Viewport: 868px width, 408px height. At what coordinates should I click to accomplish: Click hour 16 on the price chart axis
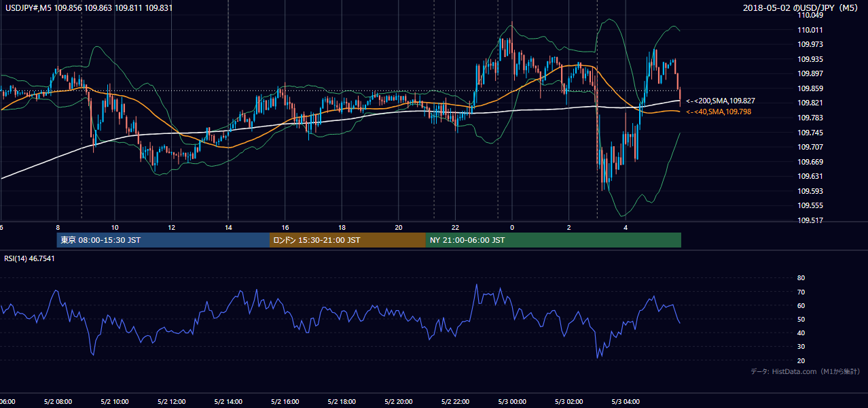pyautogui.click(x=285, y=227)
